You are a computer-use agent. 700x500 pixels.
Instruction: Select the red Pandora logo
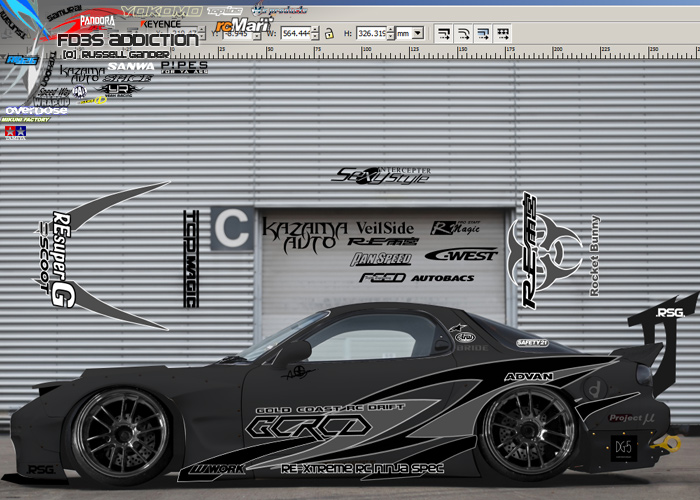(96, 19)
